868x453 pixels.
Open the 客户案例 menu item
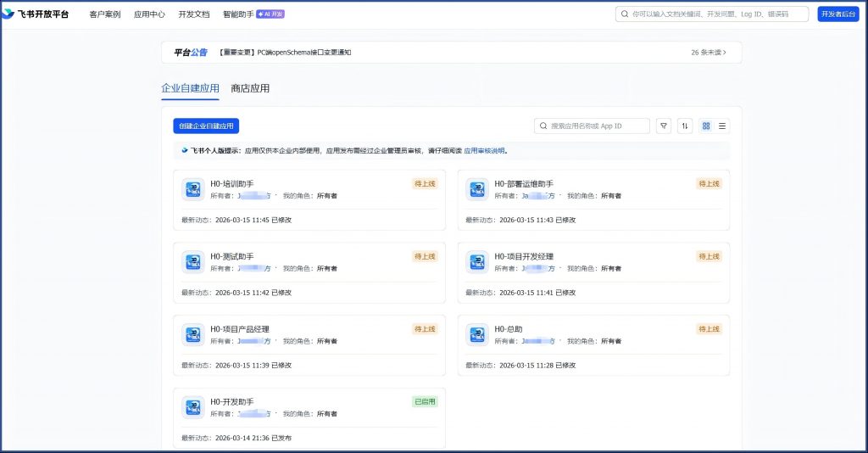pos(104,14)
